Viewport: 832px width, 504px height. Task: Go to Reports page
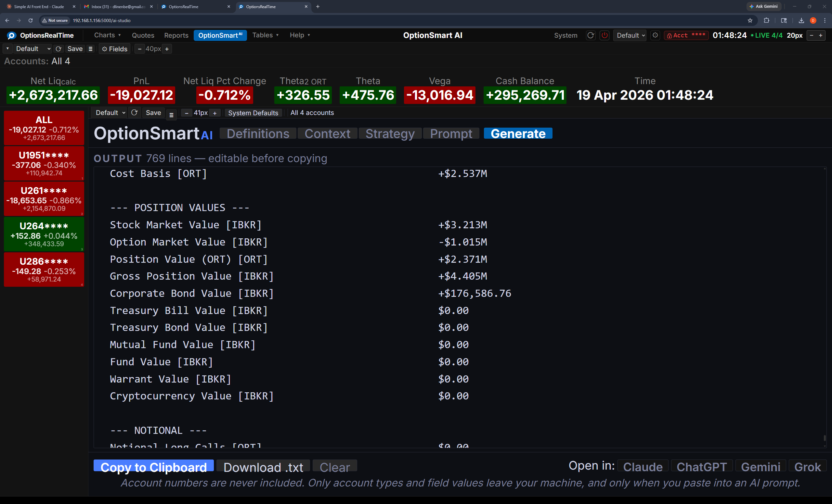point(176,35)
